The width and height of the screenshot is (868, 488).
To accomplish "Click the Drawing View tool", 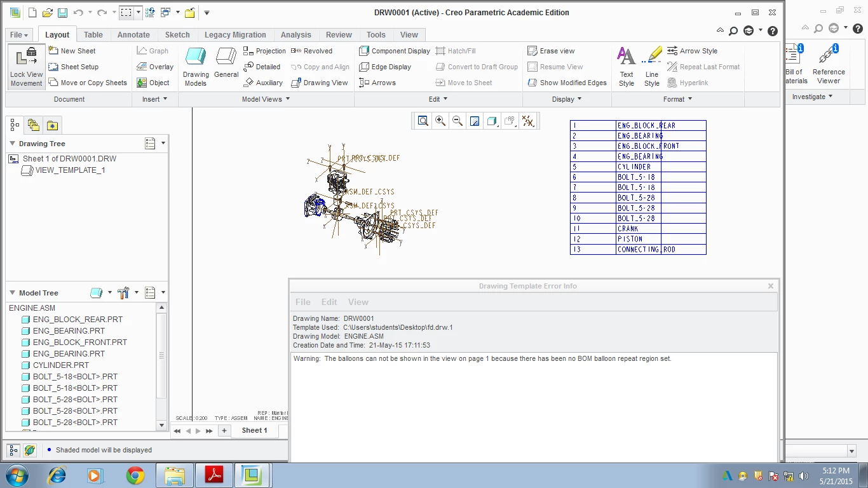I will click(320, 83).
